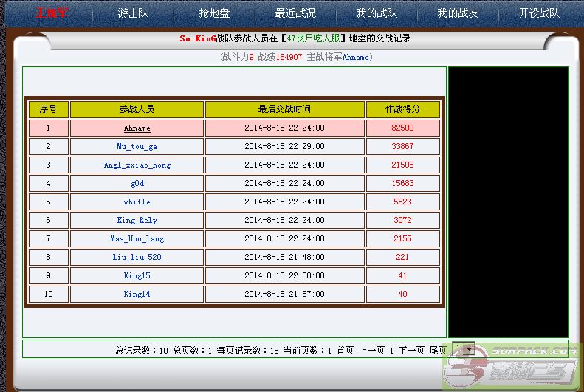Select player King_Rely entry

click(137, 221)
